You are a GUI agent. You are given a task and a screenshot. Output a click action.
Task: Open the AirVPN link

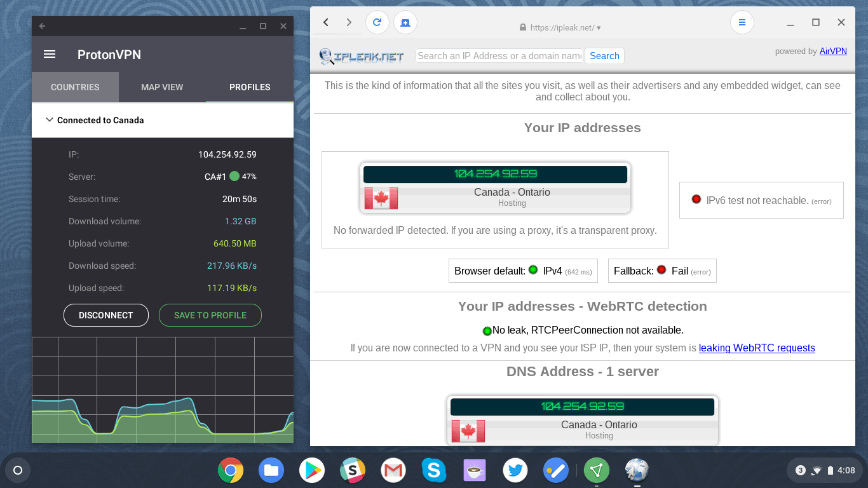tap(833, 51)
